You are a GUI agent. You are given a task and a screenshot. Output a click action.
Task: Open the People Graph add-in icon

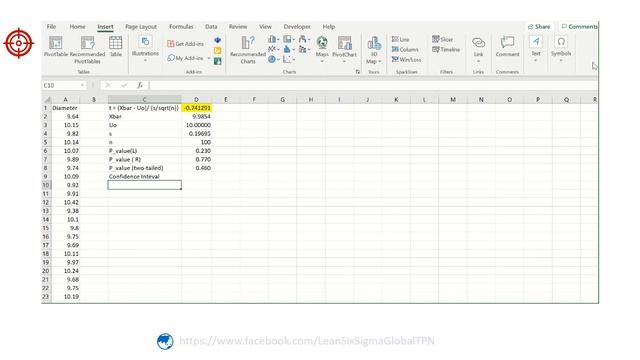pyautogui.click(x=218, y=61)
